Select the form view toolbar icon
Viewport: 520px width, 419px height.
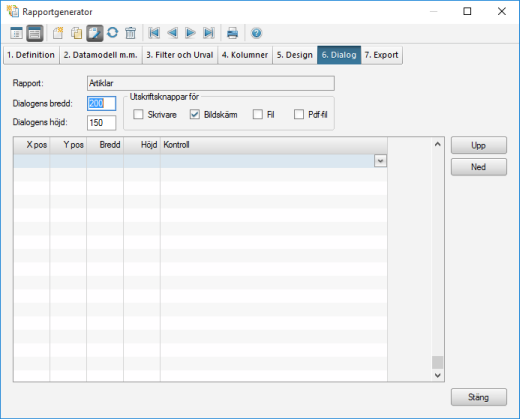(35, 33)
